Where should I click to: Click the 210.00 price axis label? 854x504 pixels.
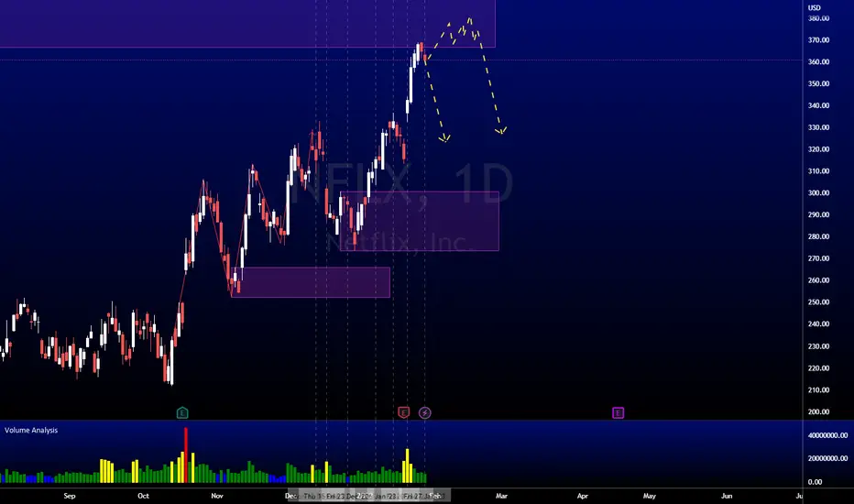818,389
